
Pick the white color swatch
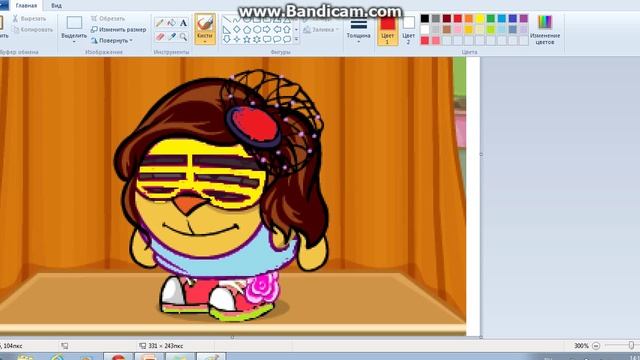point(425,29)
